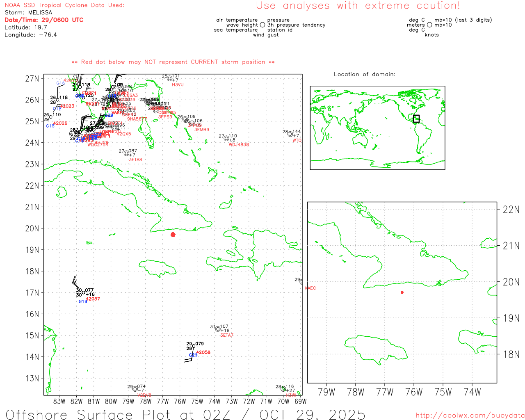Select the buoy 42058 station circle
Image resolution: width=525 pixels, height=420 pixels.
[194, 346]
